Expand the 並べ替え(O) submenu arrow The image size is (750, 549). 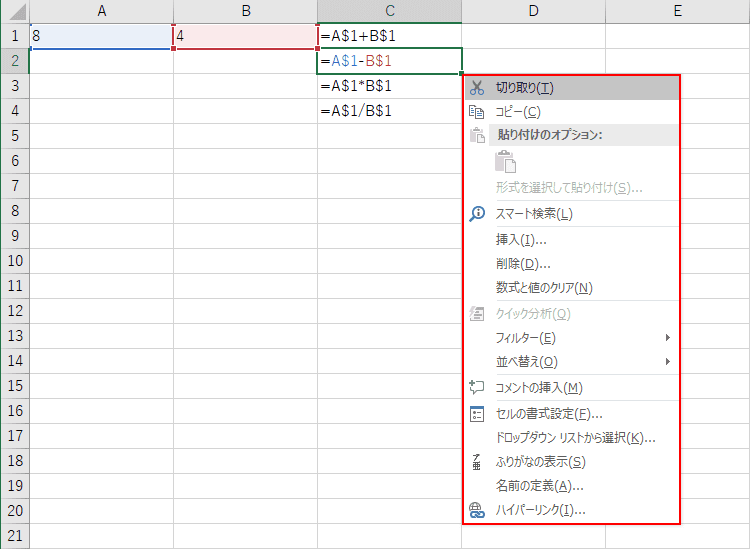coord(668,362)
